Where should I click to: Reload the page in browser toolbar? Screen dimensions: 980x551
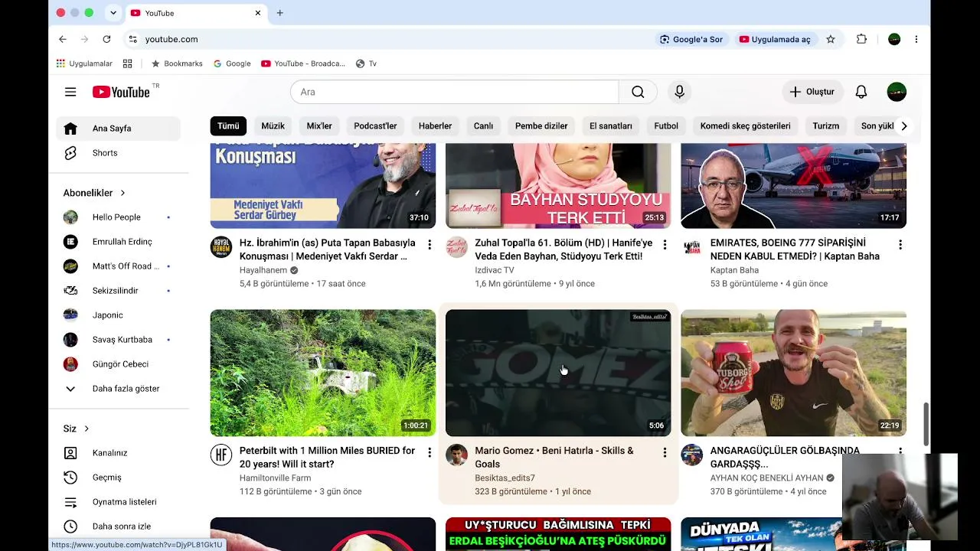point(106,39)
